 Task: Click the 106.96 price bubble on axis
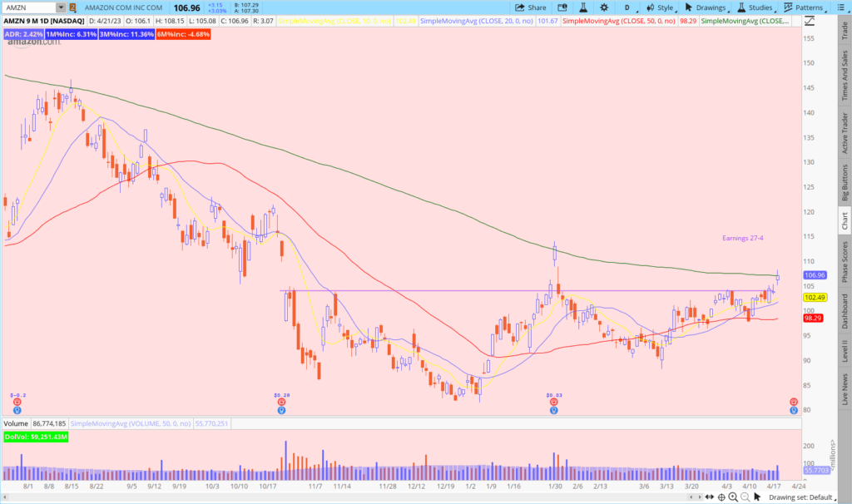click(x=815, y=275)
